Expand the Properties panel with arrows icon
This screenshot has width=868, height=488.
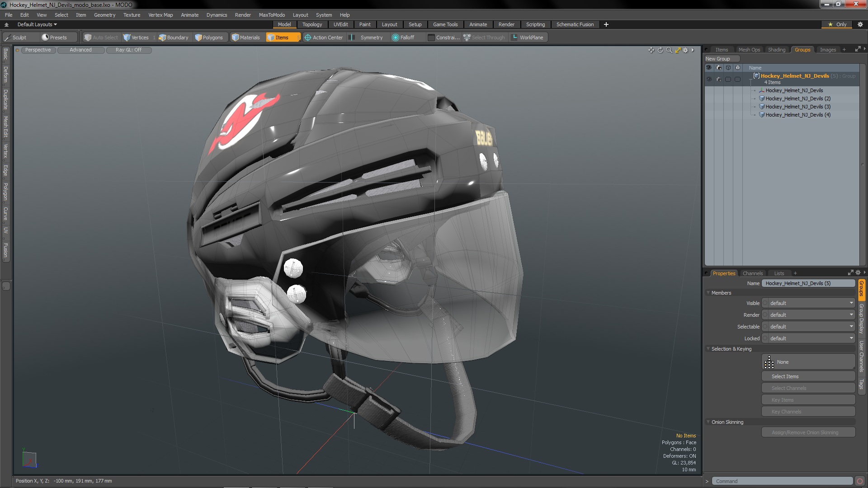pyautogui.click(x=850, y=273)
